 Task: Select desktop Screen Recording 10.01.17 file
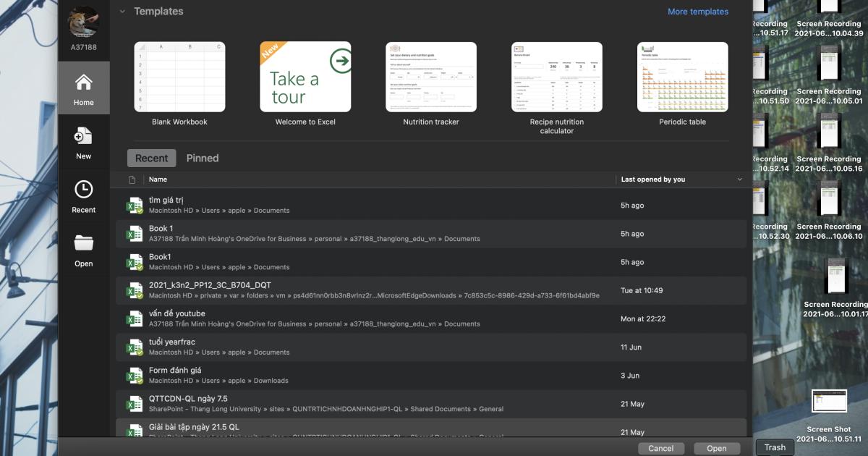pos(835,287)
